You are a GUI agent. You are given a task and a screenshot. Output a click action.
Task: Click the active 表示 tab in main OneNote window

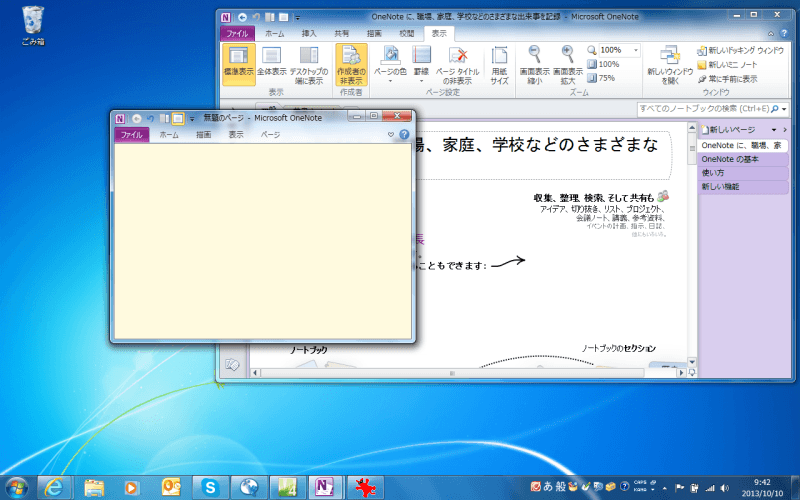[x=439, y=34]
